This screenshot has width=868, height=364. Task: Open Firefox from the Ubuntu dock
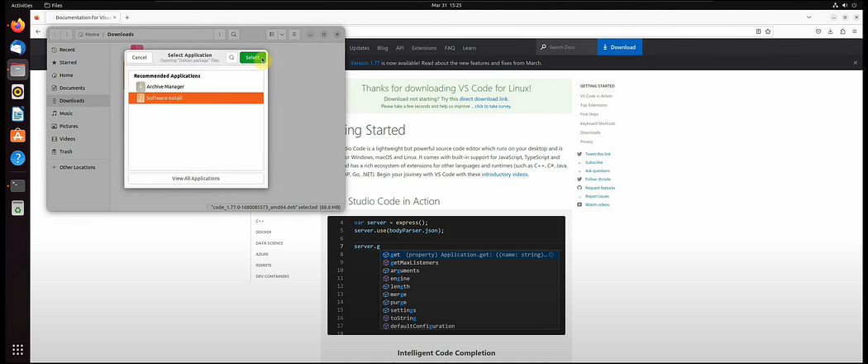click(17, 26)
